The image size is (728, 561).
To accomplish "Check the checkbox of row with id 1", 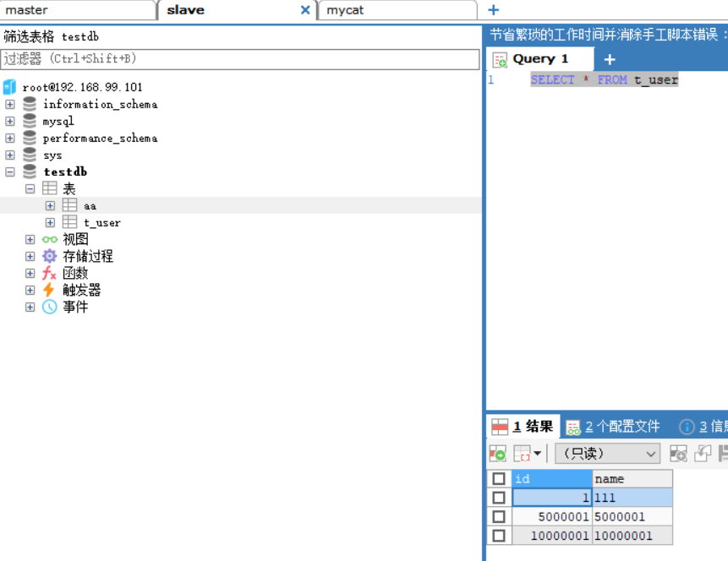I will pyautogui.click(x=499, y=498).
